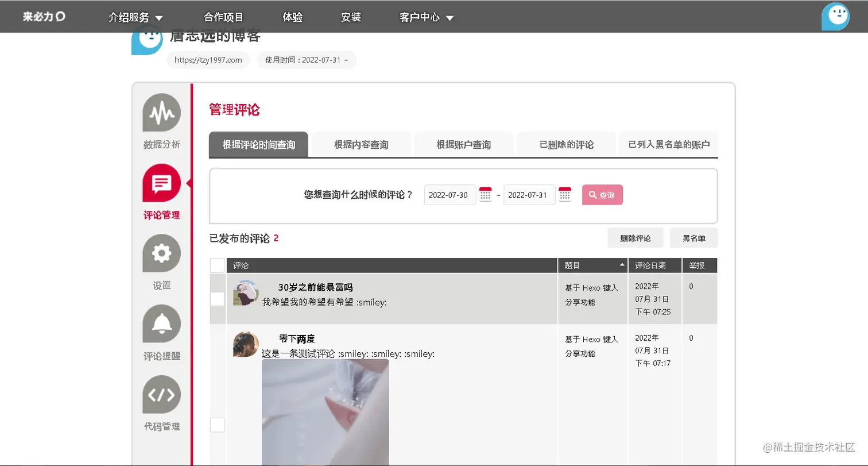Open the 安装 menu item
The width and height of the screenshot is (868, 466).
[351, 17]
